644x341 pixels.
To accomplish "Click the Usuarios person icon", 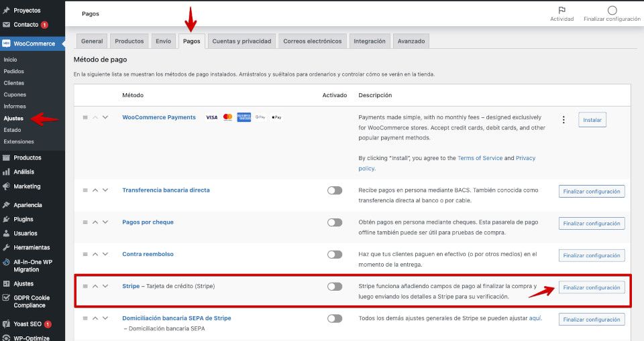I will [x=6, y=234].
